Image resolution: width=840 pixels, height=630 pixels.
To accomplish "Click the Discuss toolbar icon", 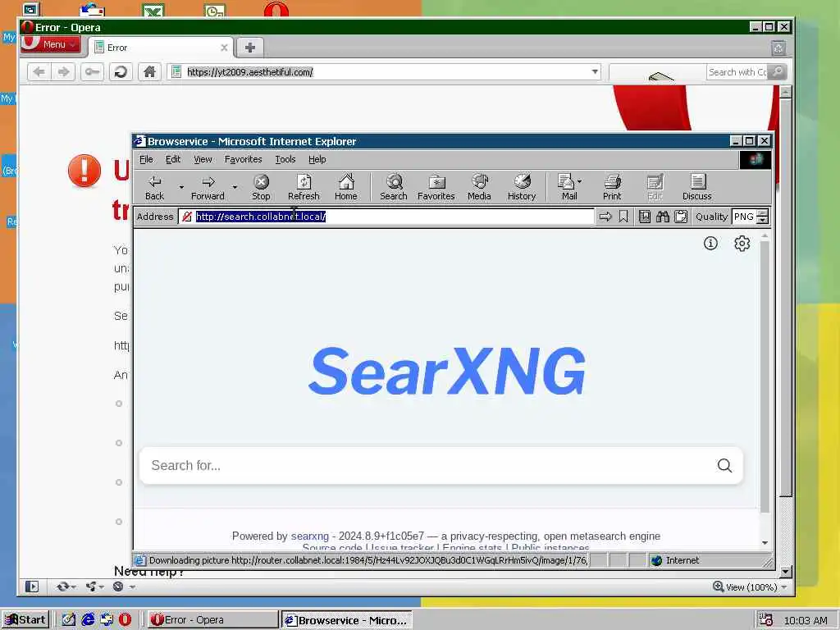I will pyautogui.click(x=697, y=187).
